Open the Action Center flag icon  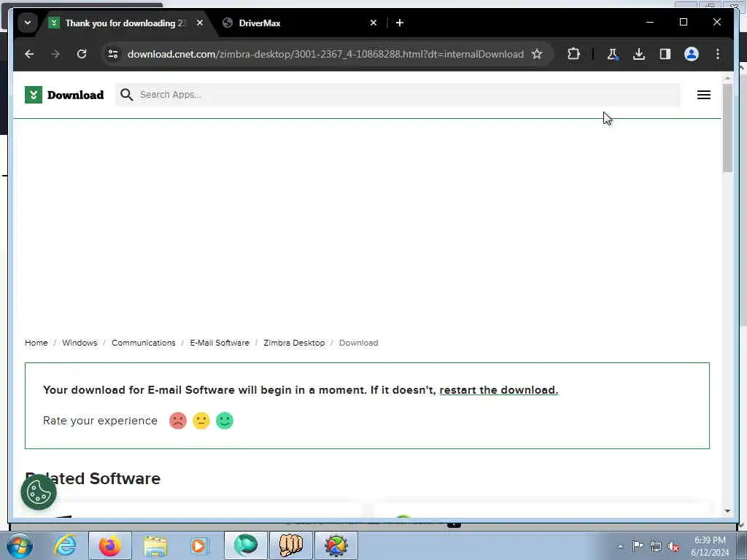[638, 546]
